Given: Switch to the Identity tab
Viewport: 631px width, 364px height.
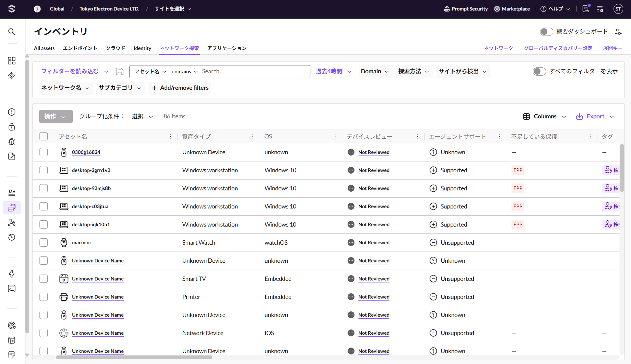Looking at the screenshot, I should click(x=142, y=48).
